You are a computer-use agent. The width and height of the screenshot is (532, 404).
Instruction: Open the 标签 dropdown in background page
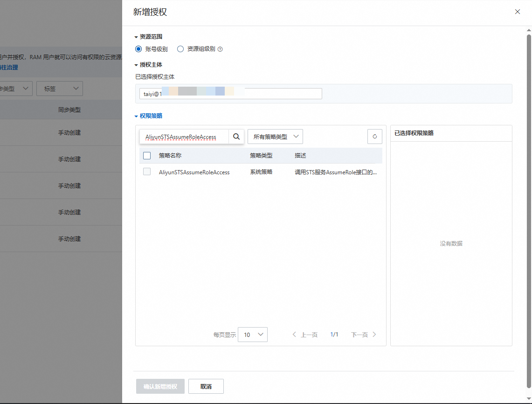coord(60,89)
